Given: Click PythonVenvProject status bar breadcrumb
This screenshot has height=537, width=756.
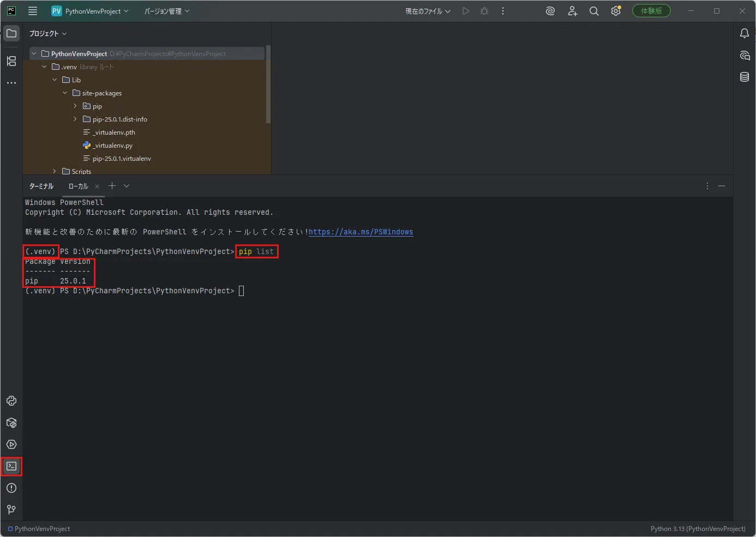Looking at the screenshot, I should click(x=39, y=529).
